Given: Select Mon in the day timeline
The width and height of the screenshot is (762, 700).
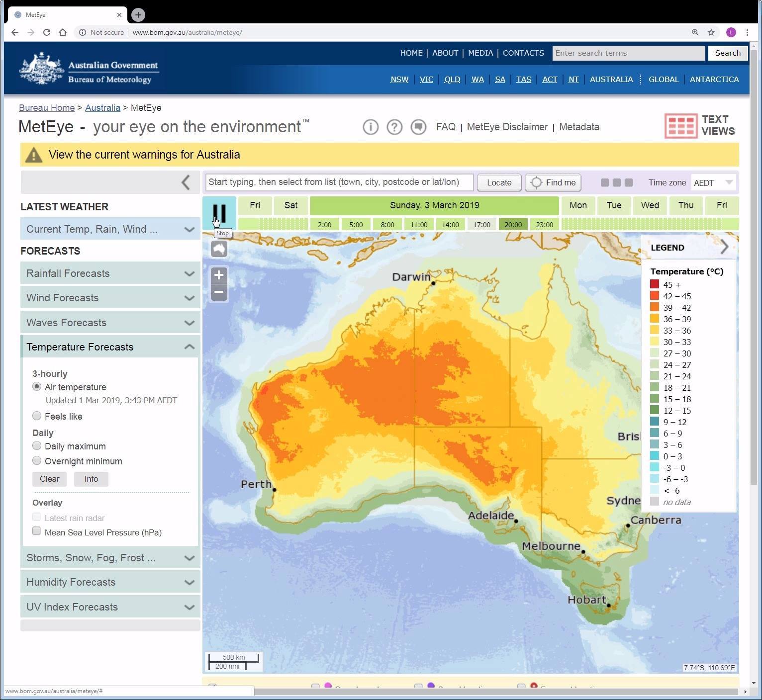Looking at the screenshot, I should (578, 205).
